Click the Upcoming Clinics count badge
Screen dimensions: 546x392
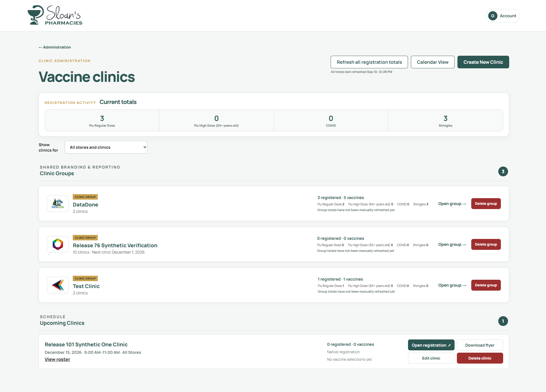(503, 321)
